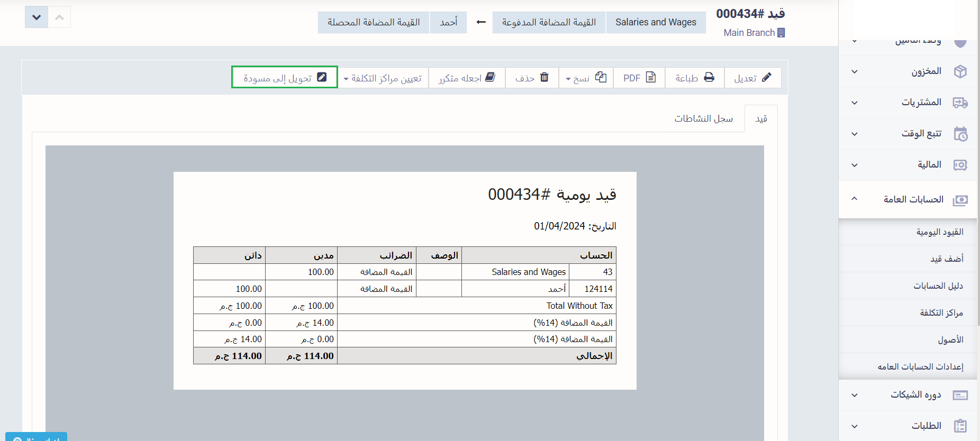Open القيود اليومية from the sidebar
The image size is (980, 441).
pos(940,232)
